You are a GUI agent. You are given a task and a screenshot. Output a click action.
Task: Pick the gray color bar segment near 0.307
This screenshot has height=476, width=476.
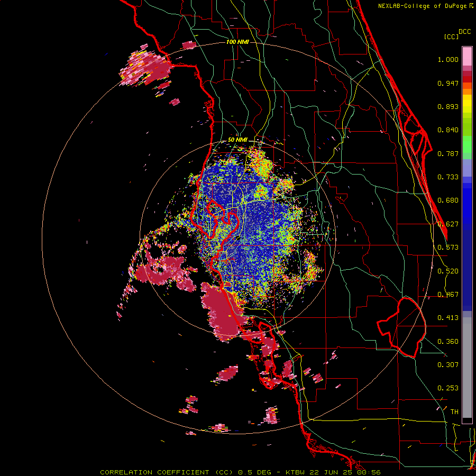467,368
